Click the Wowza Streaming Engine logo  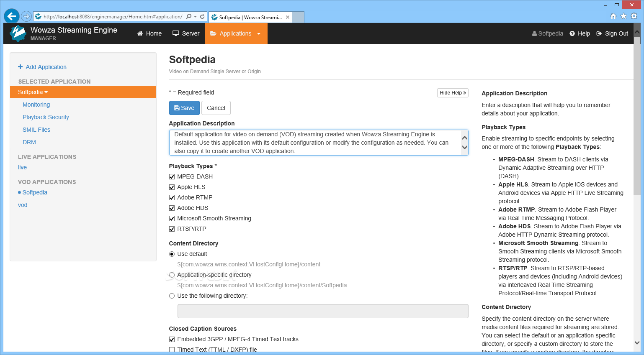[18, 33]
